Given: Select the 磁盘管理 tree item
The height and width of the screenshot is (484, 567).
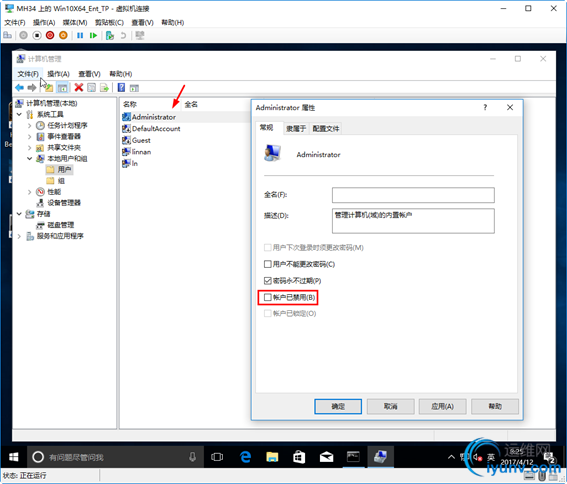Looking at the screenshot, I should [61, 225].
